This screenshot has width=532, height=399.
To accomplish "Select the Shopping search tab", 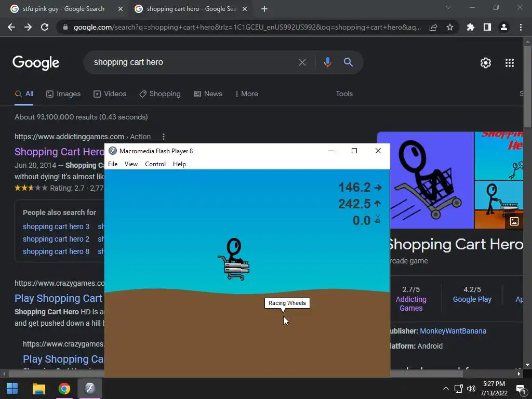I will click(160, 94).
